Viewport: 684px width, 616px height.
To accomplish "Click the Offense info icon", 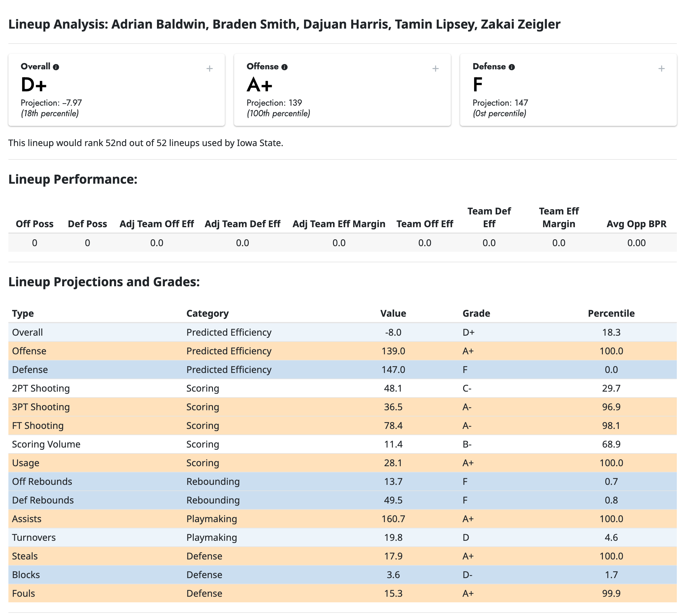I will point(284,67).
